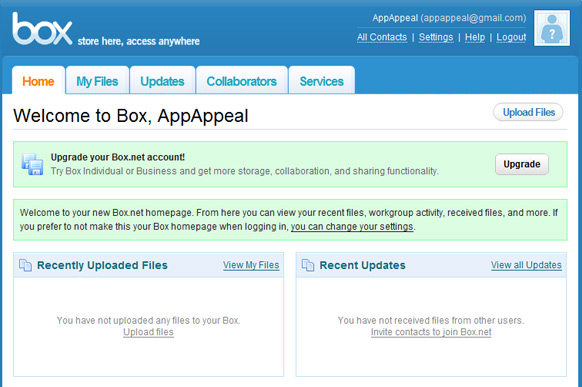Click the 'Upload files' link

(148, 332)
